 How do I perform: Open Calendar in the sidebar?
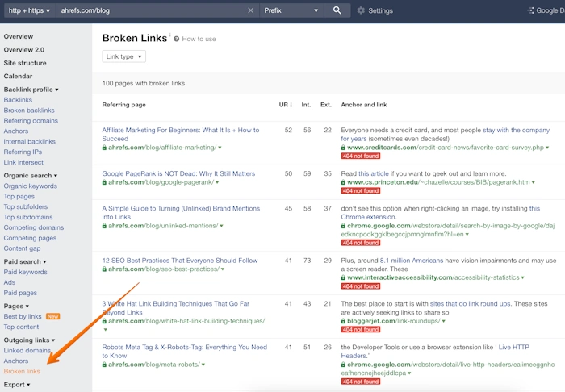tap(18, 77)
